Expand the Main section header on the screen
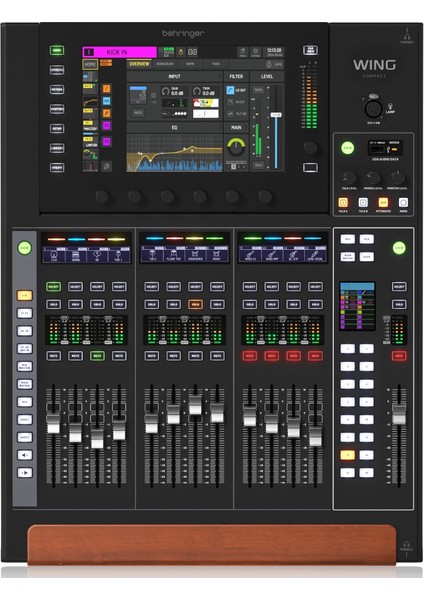 click(x=236, y=127)
